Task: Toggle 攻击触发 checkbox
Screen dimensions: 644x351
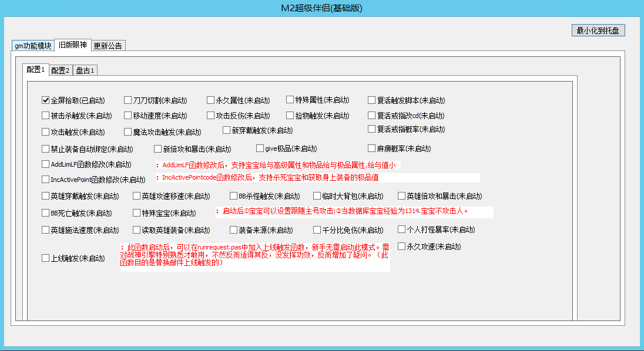Action: tap(46, 132)
